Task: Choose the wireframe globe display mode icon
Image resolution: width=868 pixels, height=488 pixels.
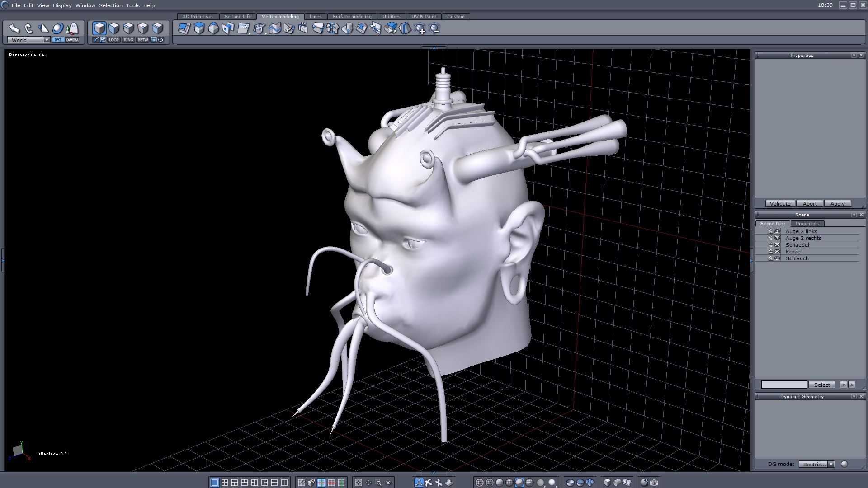Action: tap(480, 483)
